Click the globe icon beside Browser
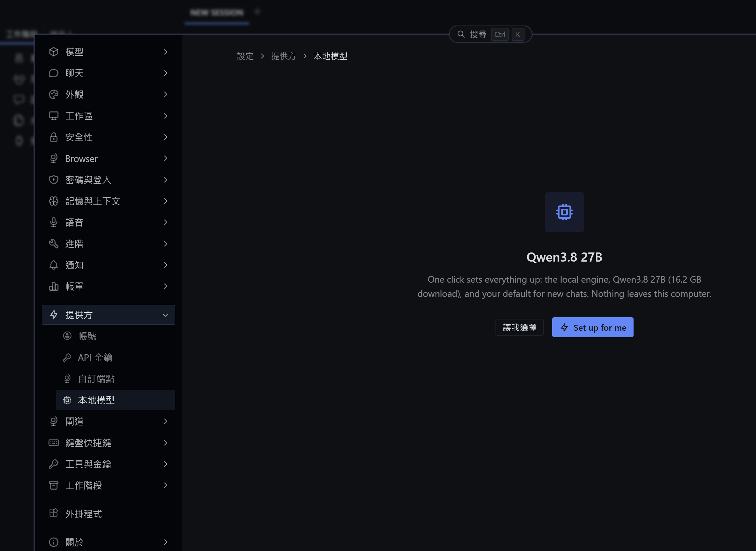Viewport: 756px width, 551px height. [x=54, y=158]
